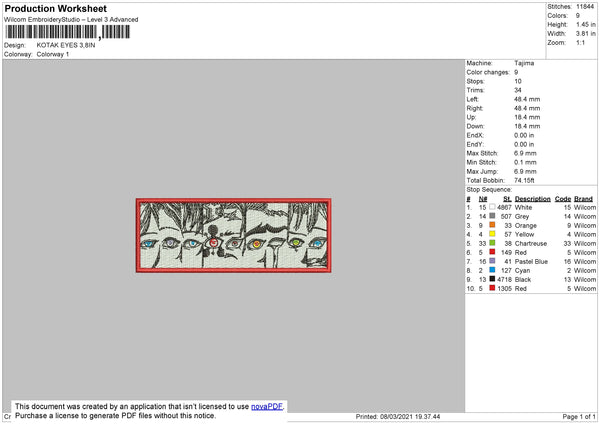This screenshot has width=600, height=424.
Task: Click the 'Description' column header
Action: coord(533,199)
